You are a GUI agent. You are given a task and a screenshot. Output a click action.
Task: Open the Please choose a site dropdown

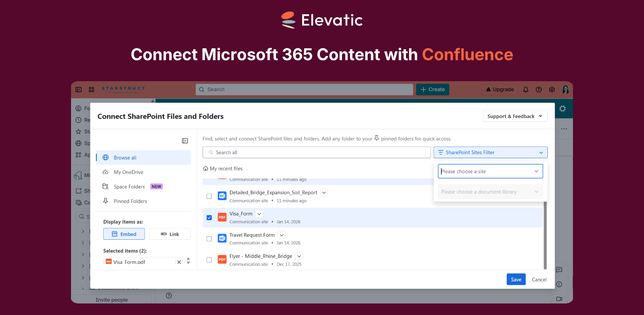point(490,171)
